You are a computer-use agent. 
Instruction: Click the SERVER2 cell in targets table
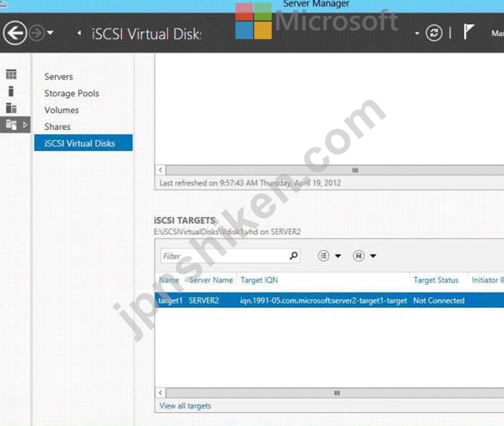click(x=204, y=301)
